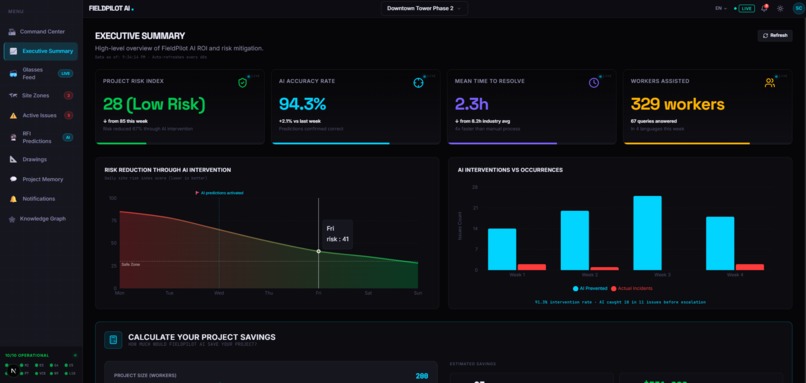Toggle light theme with the sun icon

point(780,9)
